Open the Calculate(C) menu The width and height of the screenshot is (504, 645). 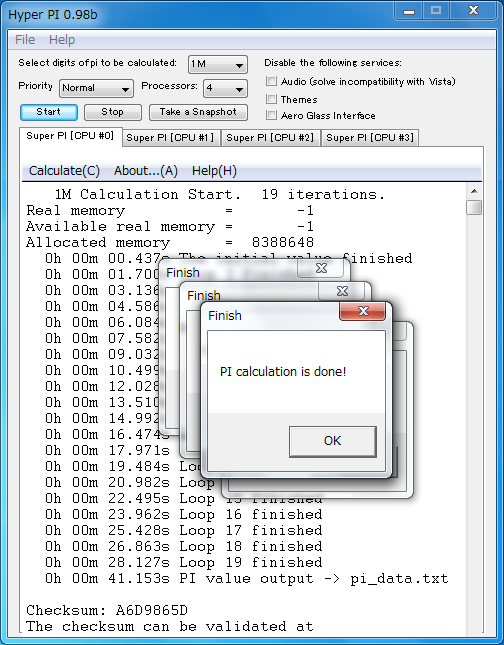[x=64, y=171]
